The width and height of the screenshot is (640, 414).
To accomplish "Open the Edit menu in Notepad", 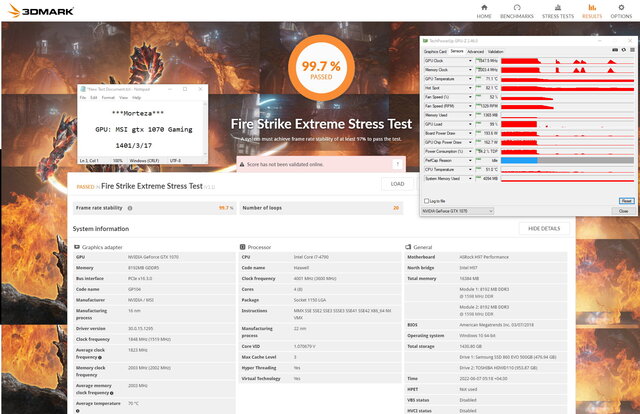I will (93, 98).
